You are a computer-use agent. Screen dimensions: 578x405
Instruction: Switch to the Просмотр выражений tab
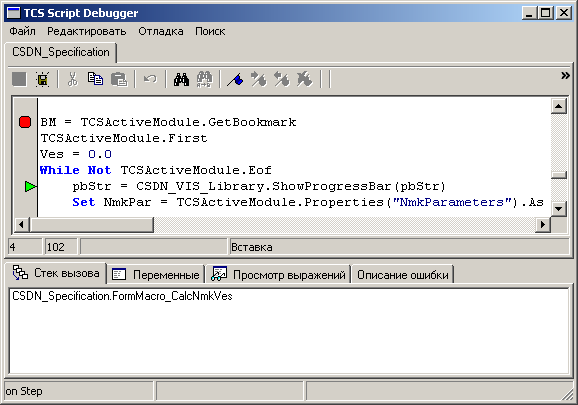point(279,275)
